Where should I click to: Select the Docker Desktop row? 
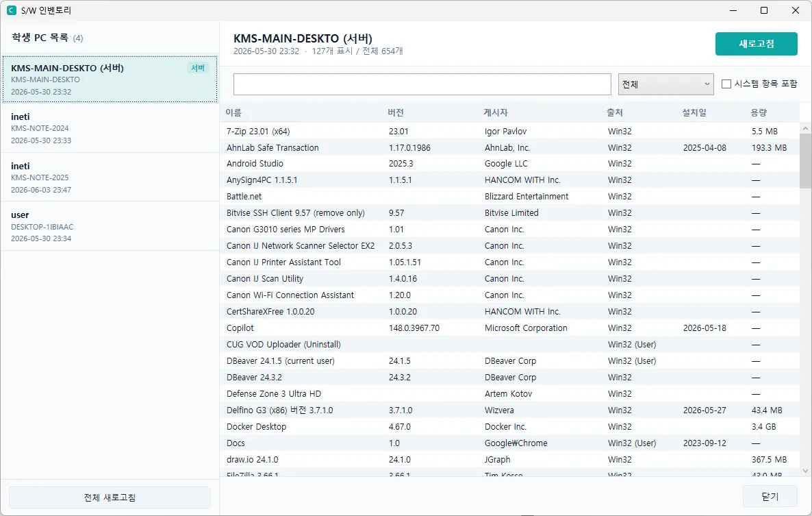pos(510,427)
